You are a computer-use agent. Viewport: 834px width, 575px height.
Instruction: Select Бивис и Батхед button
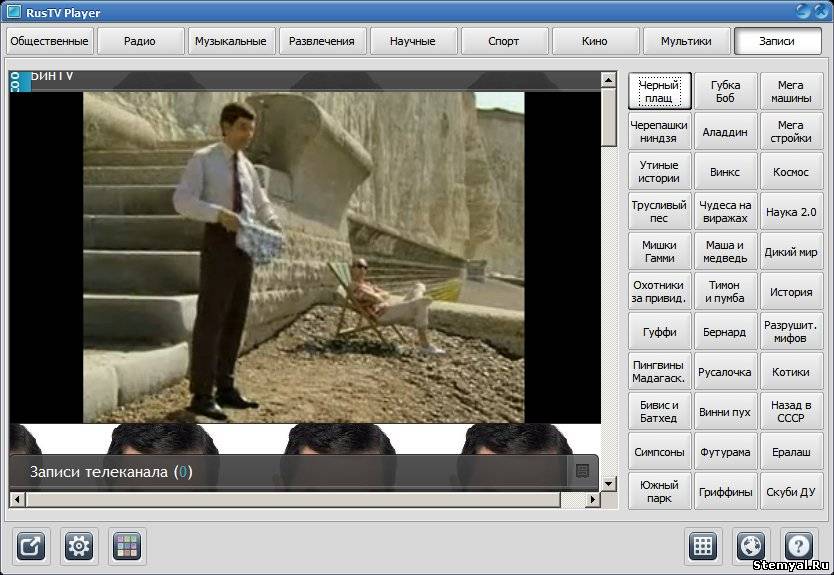(x=659, y=412)
